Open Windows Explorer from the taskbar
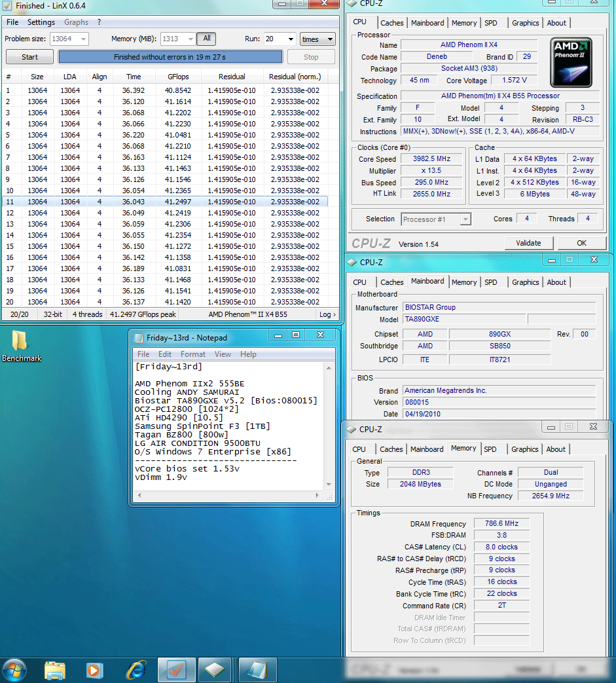The height and width of the screenshot is (683, 616). 55,670
